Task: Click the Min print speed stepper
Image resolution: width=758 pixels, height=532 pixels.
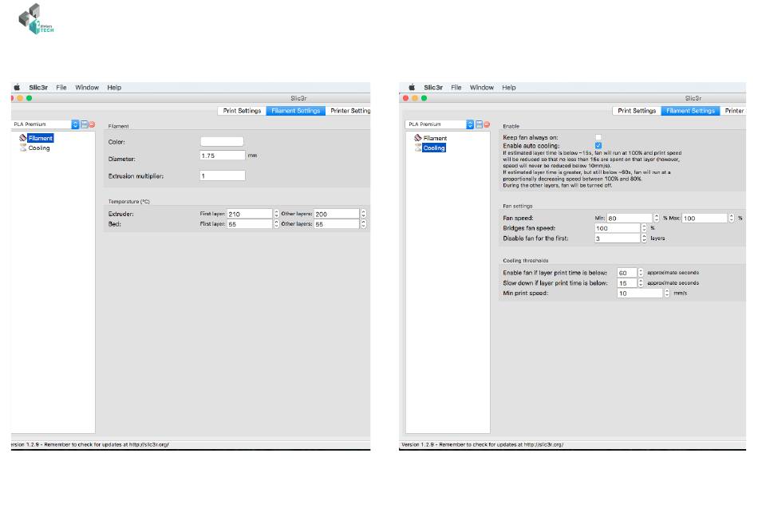Action: point(667,294)
